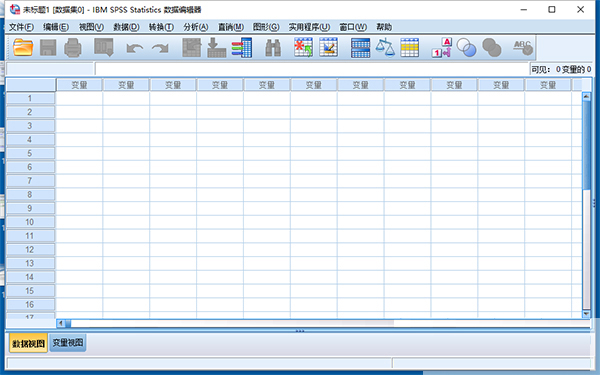Toggle the Value labels icon
This screenshot has width=600, height=375.
point(442,48)
